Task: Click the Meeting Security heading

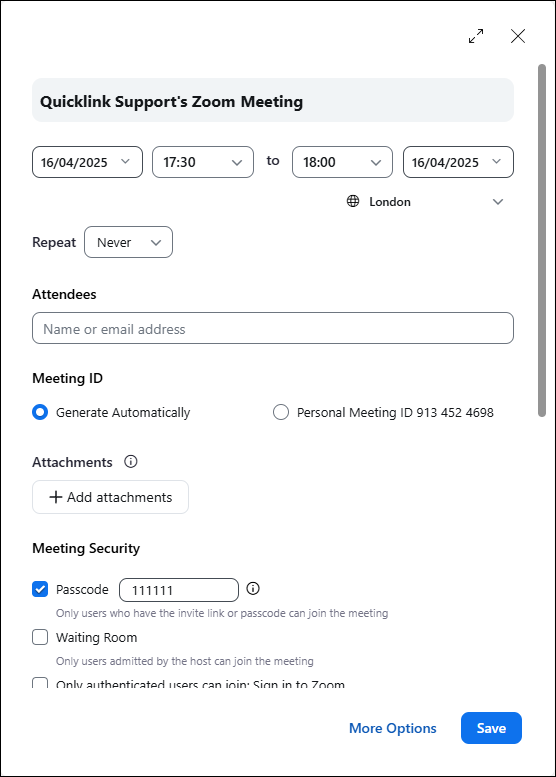Action: point(86,548)
